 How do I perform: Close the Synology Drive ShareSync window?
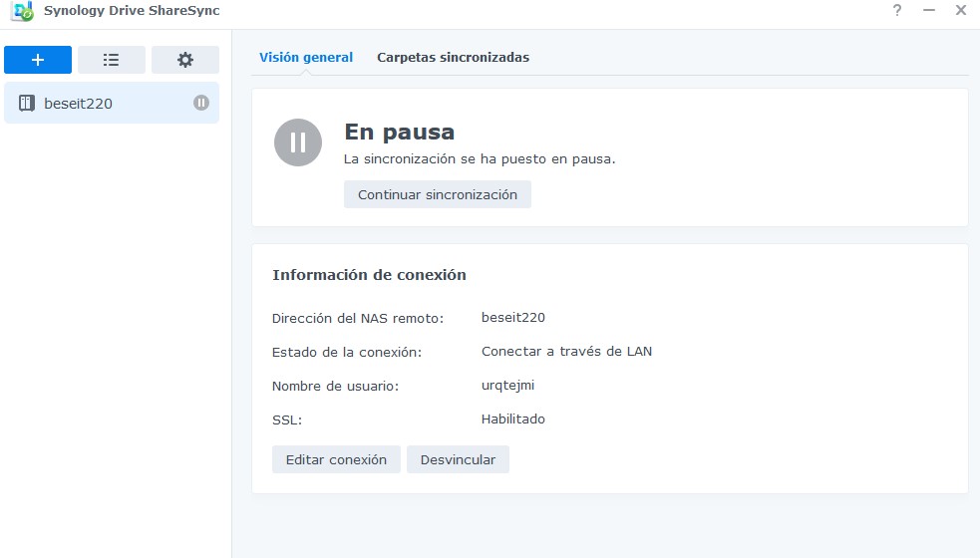(x=961, y=10)
